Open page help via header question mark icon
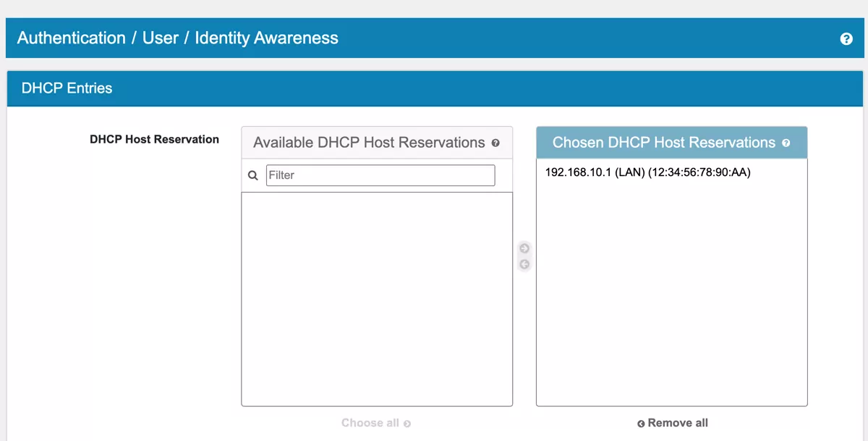The image size is (868, 441). pos(846,38)
